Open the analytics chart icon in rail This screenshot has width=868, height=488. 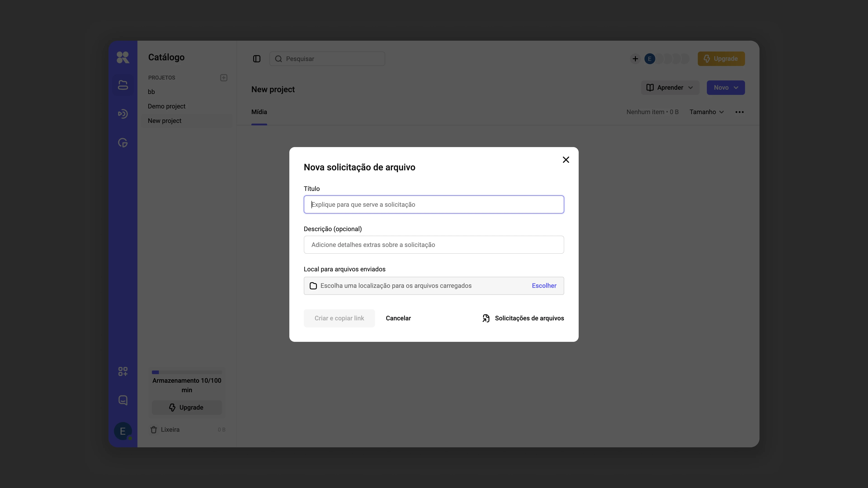coord(123,143)
